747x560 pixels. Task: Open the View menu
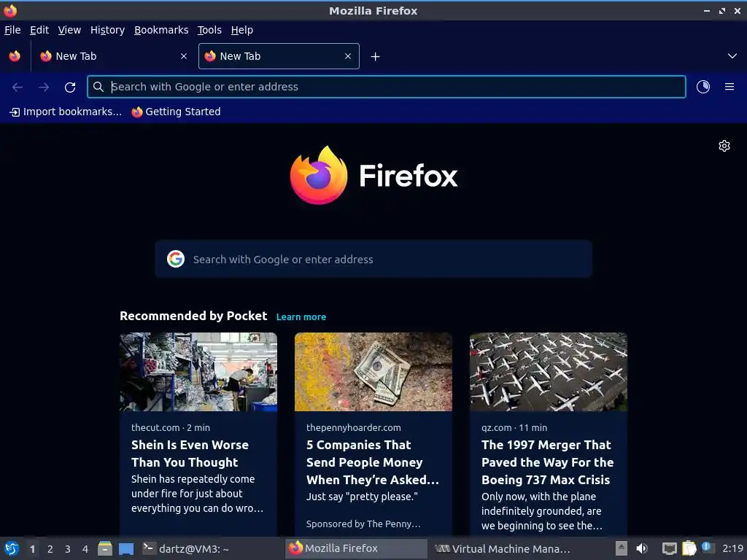coord(69,30)
